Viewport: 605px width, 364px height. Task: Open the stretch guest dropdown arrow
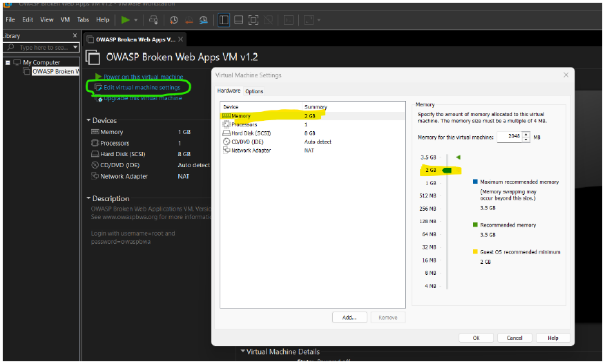[318, 20]
